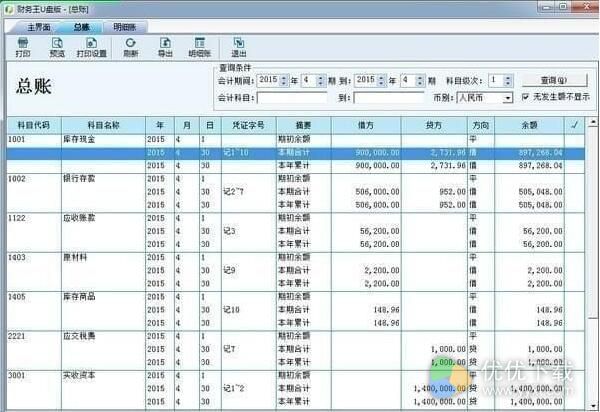Click the 记2~7 voucher number cell
Viewport: 600px width, 412px height.
coord(249,192)
